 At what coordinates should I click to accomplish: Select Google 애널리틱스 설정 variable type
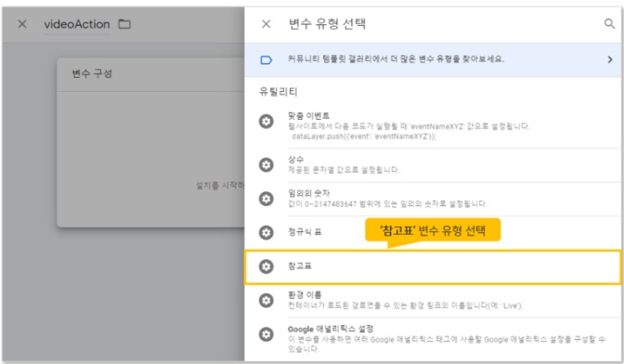433,339
